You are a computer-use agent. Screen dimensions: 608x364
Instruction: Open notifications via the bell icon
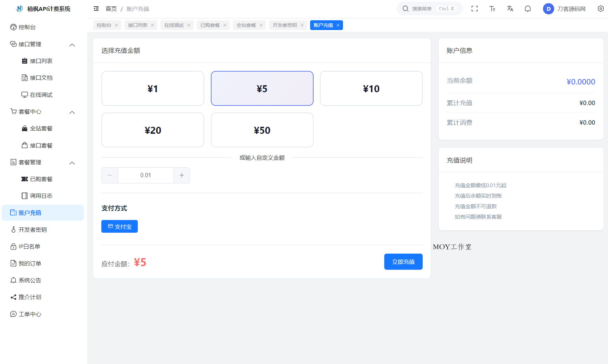528,9
